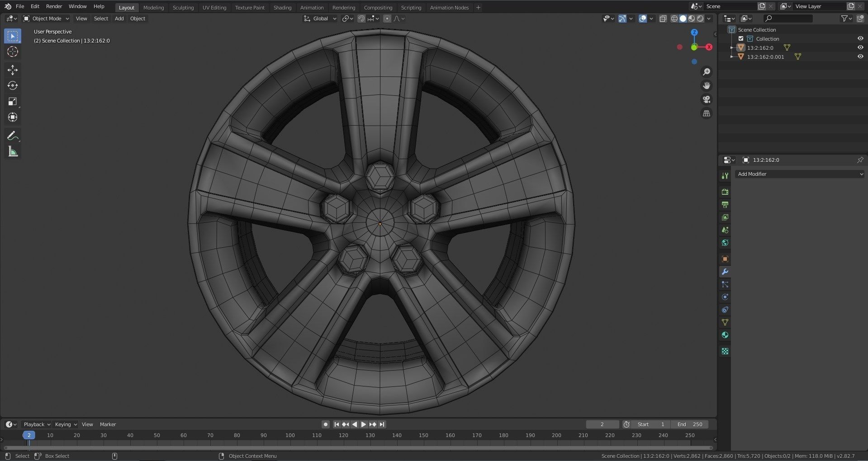Open the Render properties tab
This screenshot has width=868, height=461.
point(725,192)
